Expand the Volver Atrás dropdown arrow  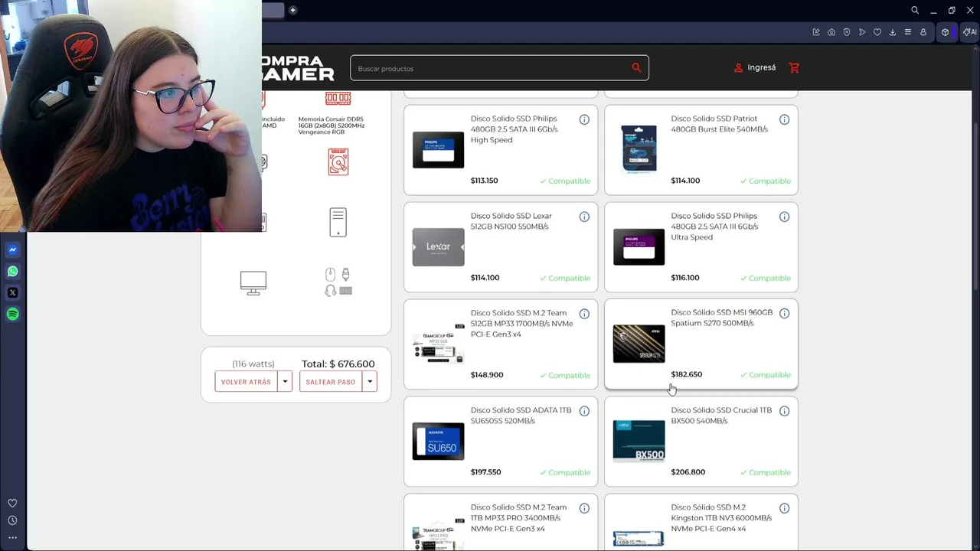tap(285, 381)
